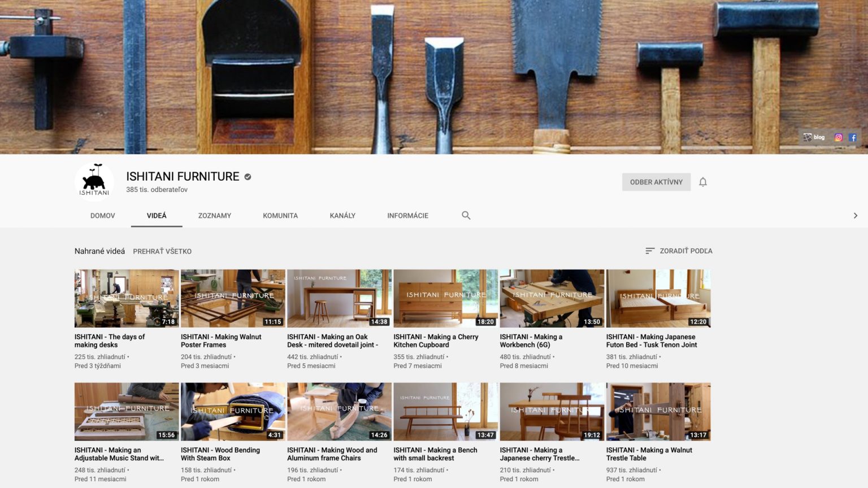
Task: Click the Nahrané videá section heading
Action: pyautogui.click(x=99, y=251)
